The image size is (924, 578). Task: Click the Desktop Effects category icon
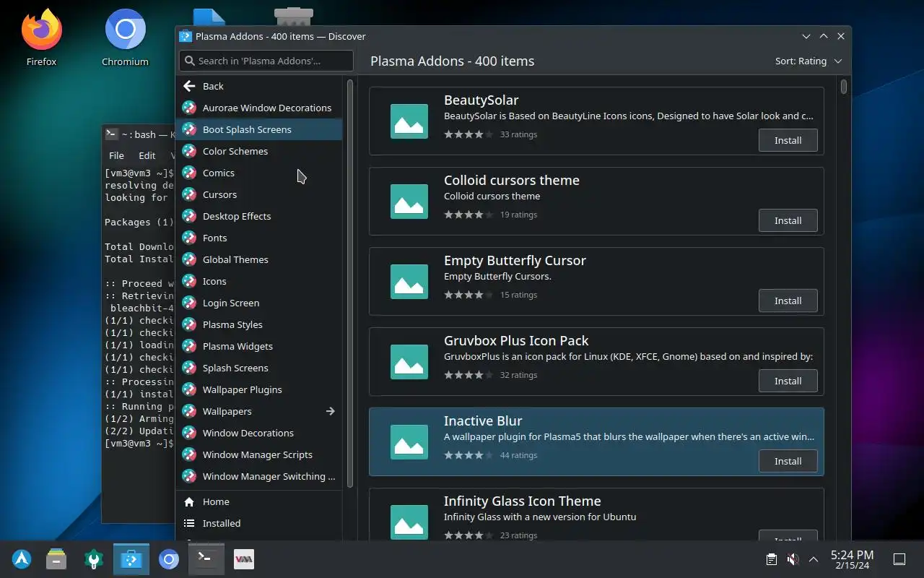coord(189,216)
